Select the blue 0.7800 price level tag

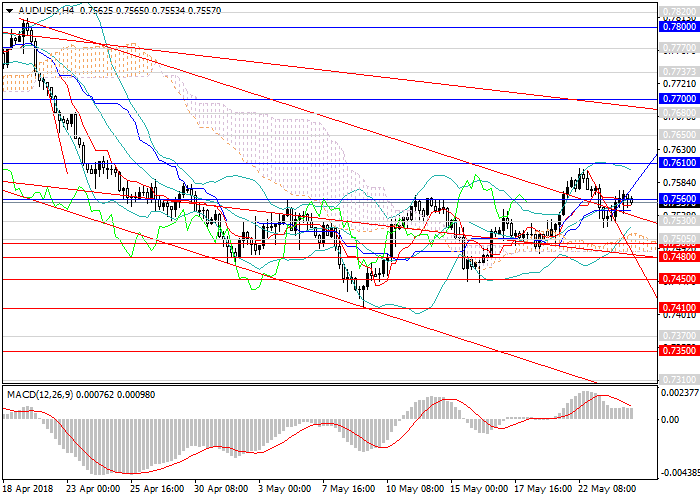[x=678, y=29]
